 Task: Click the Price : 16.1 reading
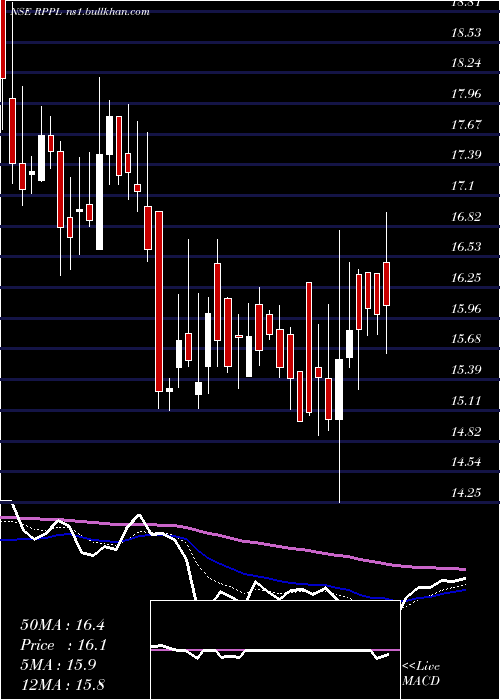[x=62, y=645]
